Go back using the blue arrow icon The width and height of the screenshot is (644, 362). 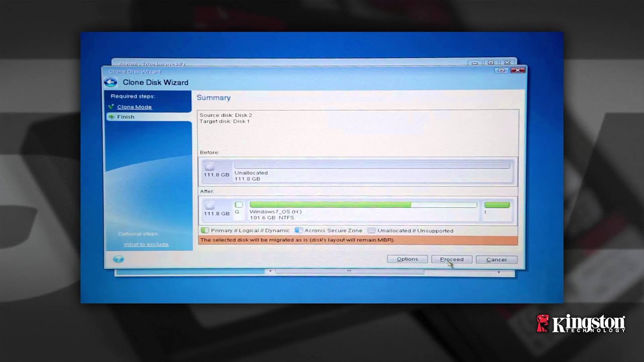111,82
